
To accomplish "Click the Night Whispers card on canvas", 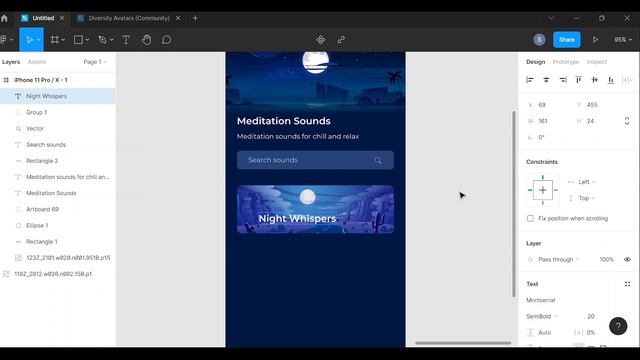I will [316, 209].
